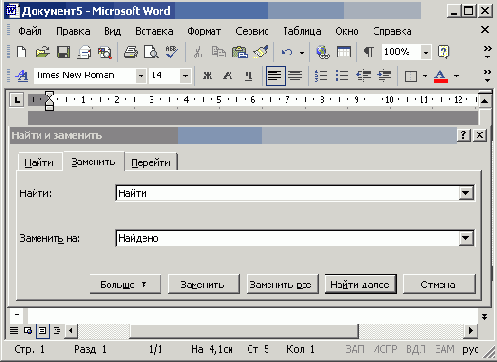Switch to the Перейти tab

pyautogui.click(x=151, y=163)
